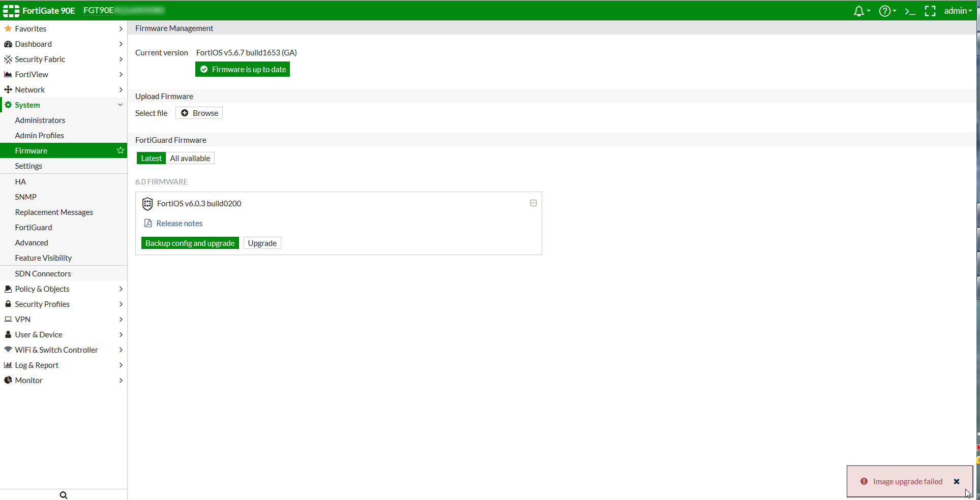Expand the Security Fabric chevron

click(121, 59)
